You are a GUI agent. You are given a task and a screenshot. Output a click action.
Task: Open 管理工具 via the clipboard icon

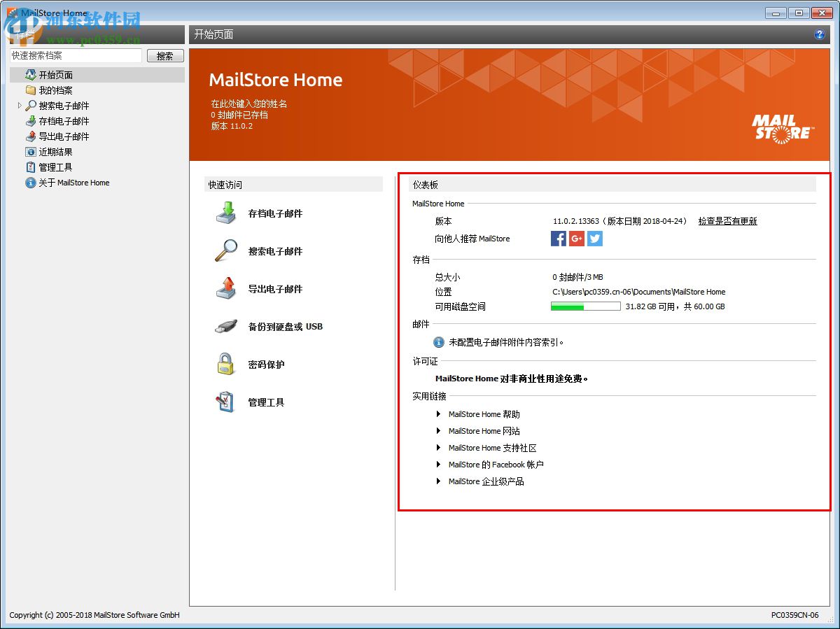[225, 402]
